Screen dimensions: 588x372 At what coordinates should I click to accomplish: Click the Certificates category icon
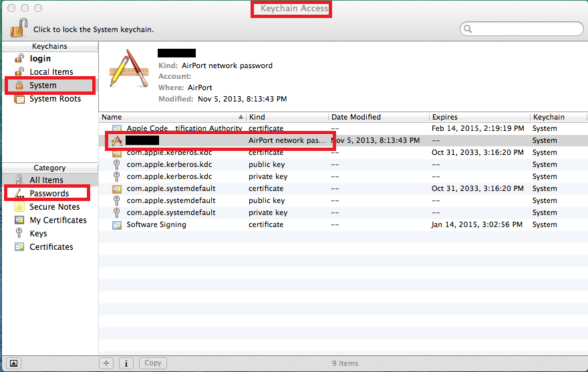(19, 246)
